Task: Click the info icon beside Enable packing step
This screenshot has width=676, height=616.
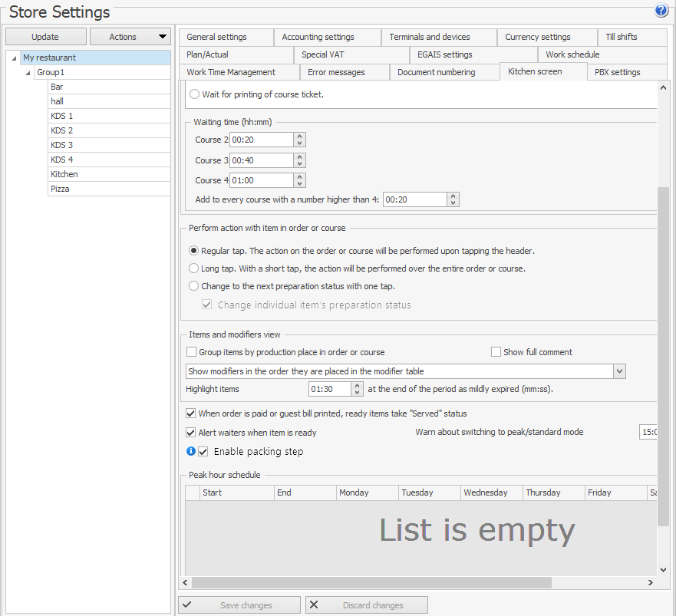Action: click(191, 451)
